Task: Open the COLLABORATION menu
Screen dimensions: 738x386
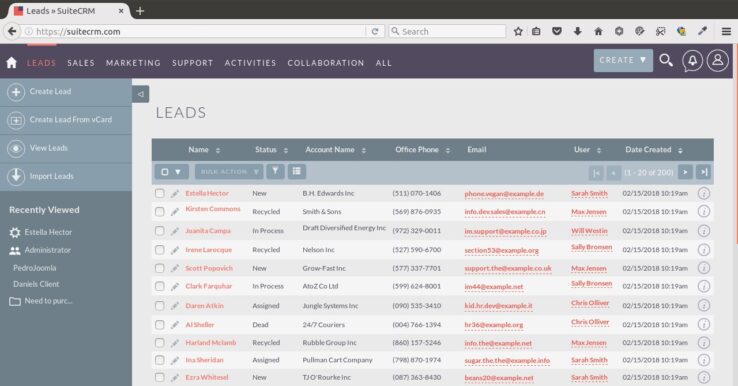Action: [326, 63]
